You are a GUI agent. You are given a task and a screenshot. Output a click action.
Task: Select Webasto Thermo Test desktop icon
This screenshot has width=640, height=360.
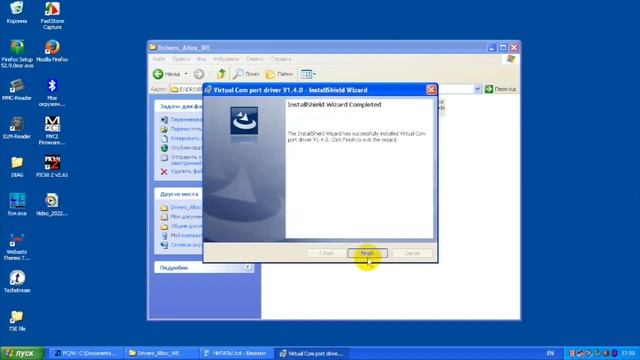coord(17,247)
